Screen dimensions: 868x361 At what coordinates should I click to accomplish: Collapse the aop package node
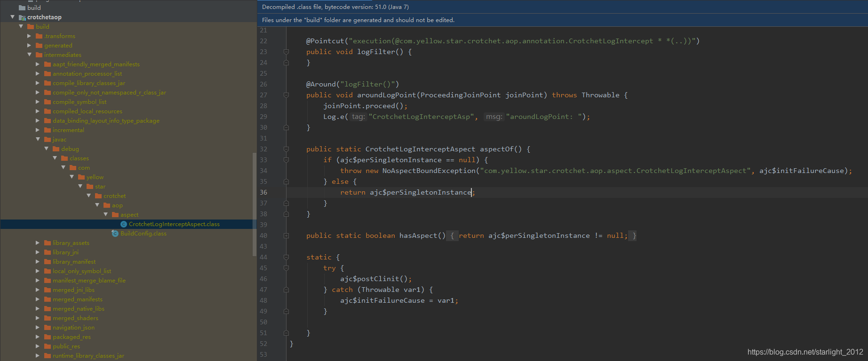97,205
